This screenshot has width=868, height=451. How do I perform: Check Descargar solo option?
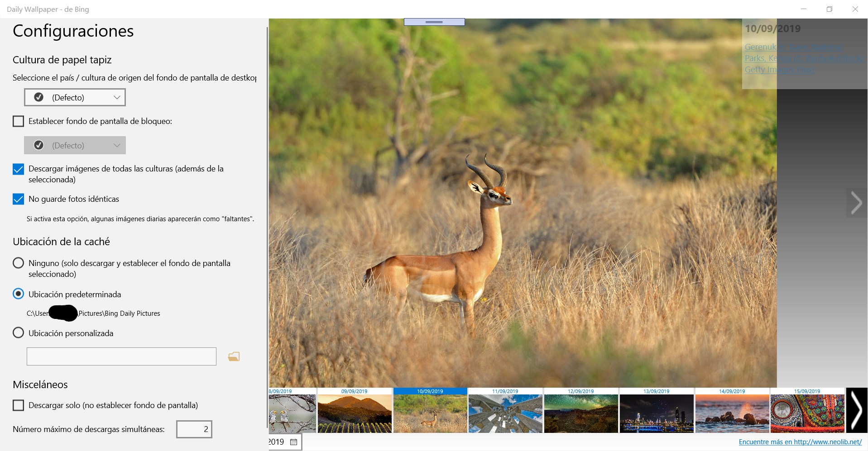(x=18, y=405)
